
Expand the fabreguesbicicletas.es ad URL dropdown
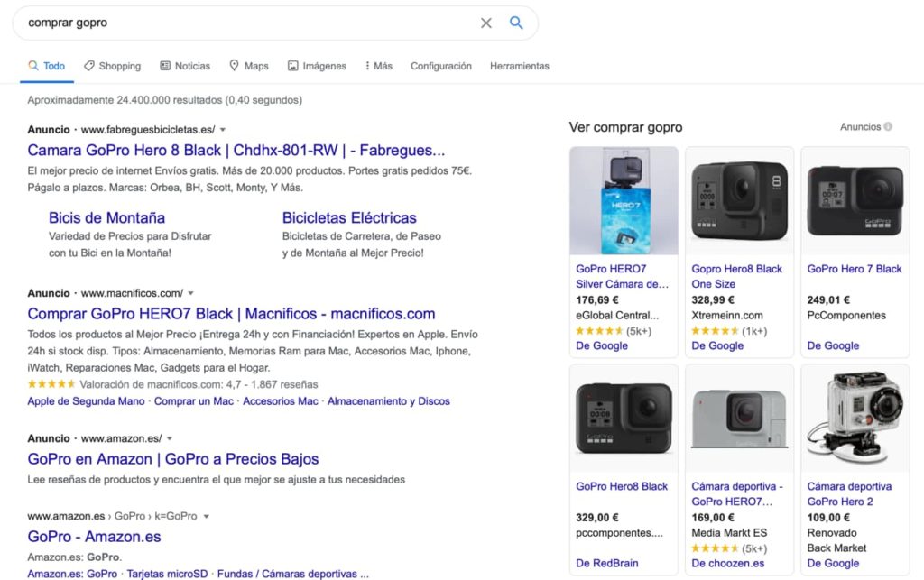coord(221,129)
